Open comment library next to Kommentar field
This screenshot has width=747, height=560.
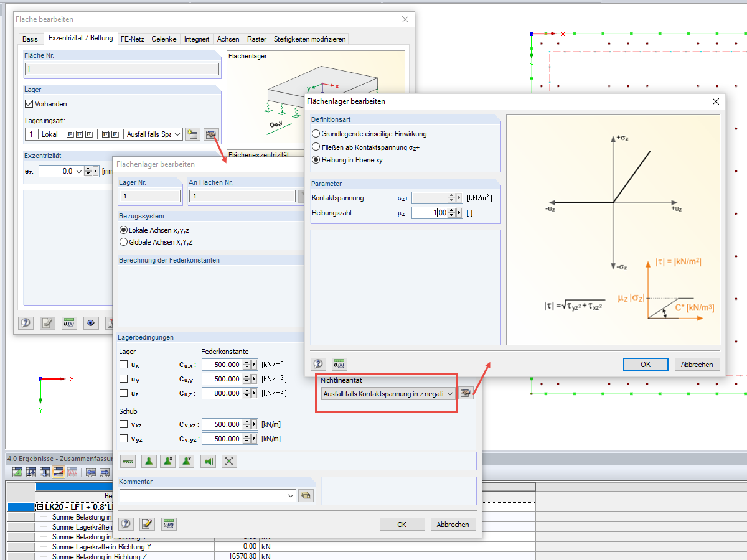click(x=305, y=495)
